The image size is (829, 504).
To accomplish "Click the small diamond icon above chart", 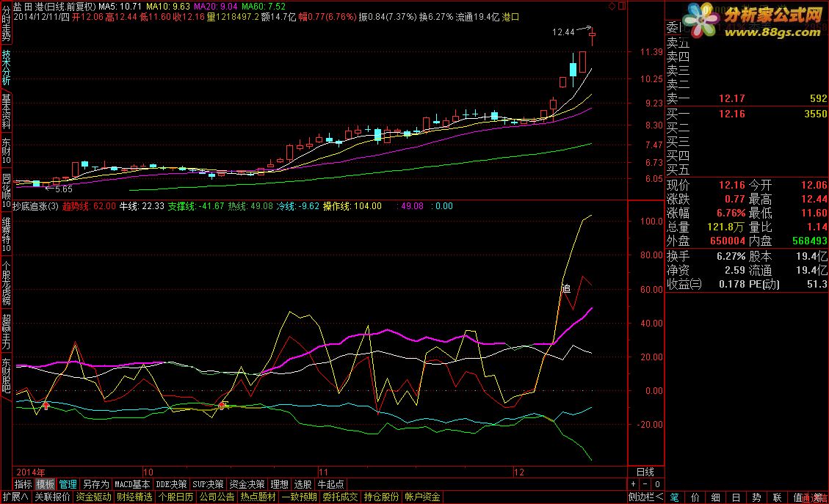I will (612, 7).
